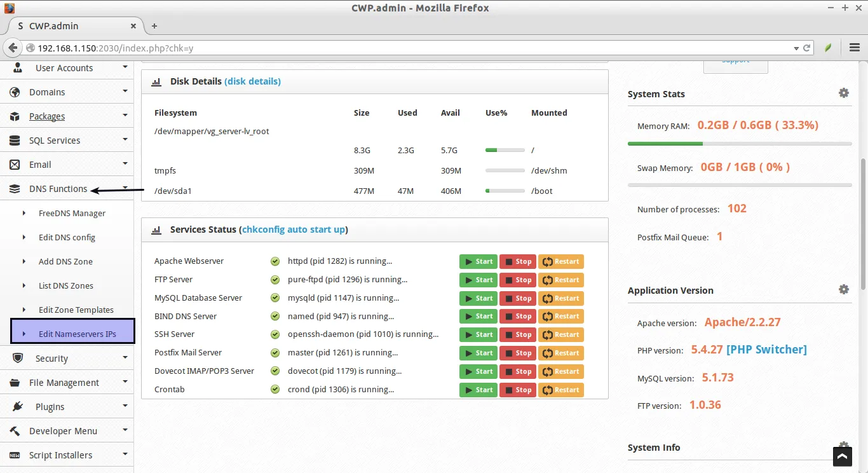Click the green leaf extension icon
The height and width of the screenshot is (473, 868).
pos(828,48)
